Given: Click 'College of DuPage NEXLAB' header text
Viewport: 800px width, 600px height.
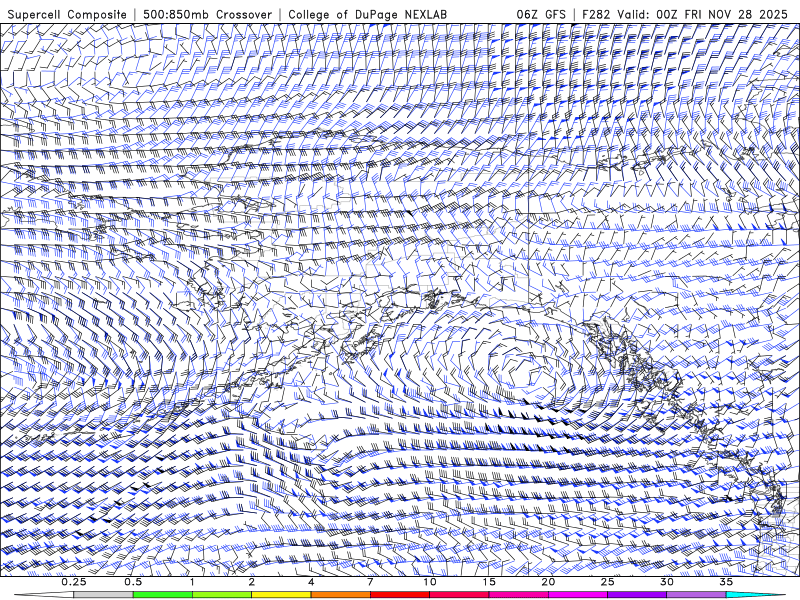Looking at the screenshot, I should 367,14.
